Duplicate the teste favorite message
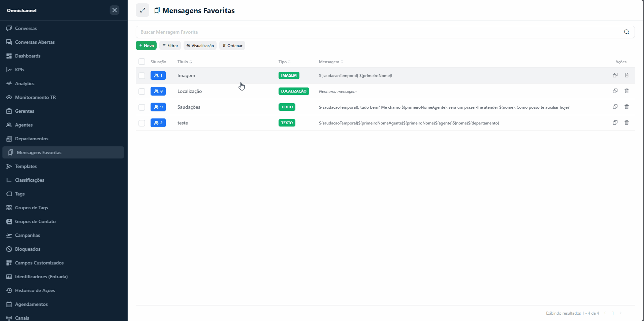This screenshot has height=321, width=644. click(x=615, y=122)
